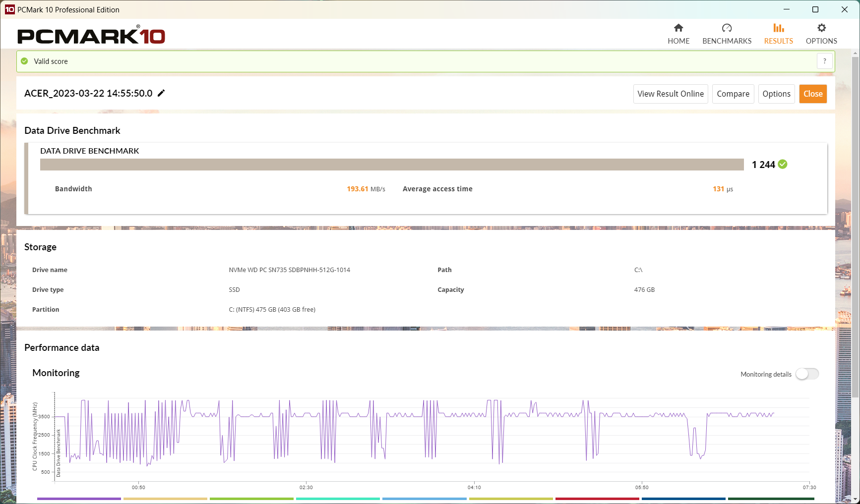This screenshot has width=860, height=504.
Task: Close the result with the orange Close button
Action: 812,94
